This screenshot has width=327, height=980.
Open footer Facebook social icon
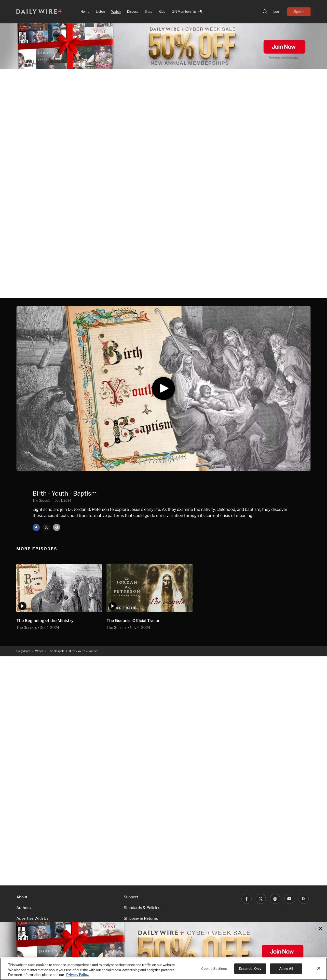click(x=246, y=899)
